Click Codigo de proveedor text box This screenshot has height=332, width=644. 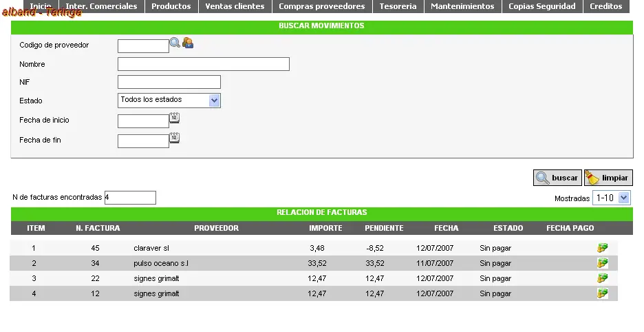[x=143, y=46]
